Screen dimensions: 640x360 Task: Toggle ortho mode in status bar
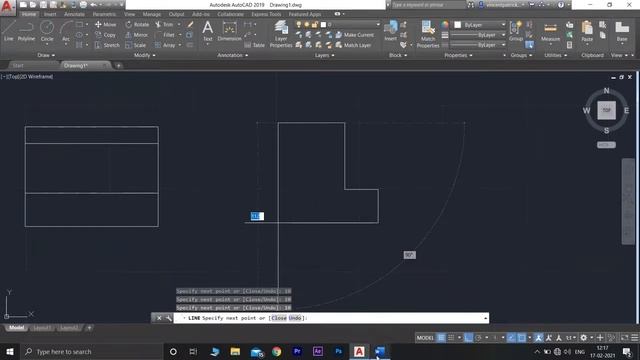pos(469,338)
